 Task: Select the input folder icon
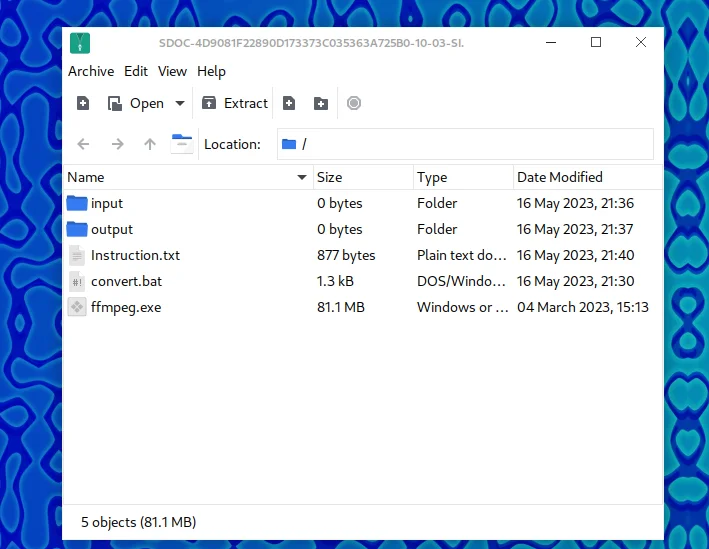tap(77, 203)
